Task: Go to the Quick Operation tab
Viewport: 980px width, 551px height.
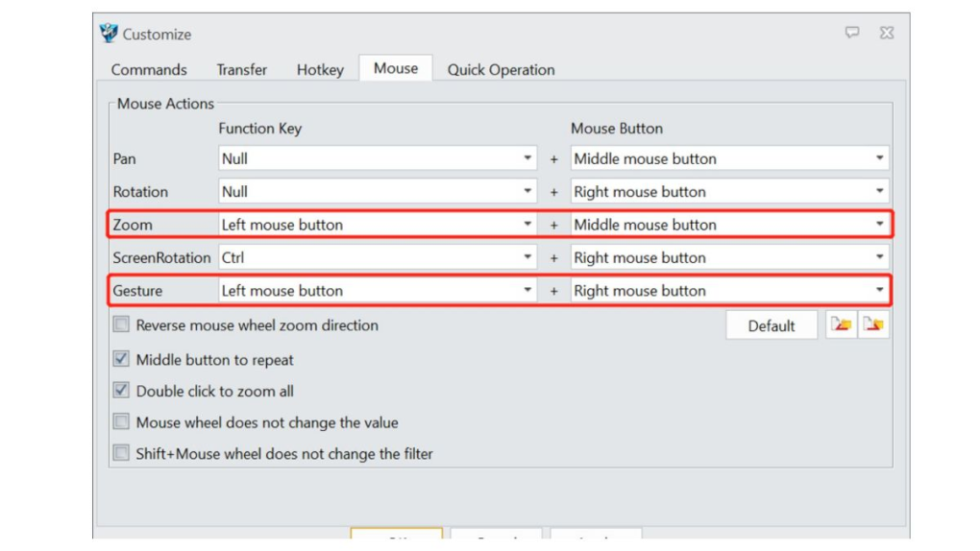Action: pyautogui.click(x=501, y=69)
